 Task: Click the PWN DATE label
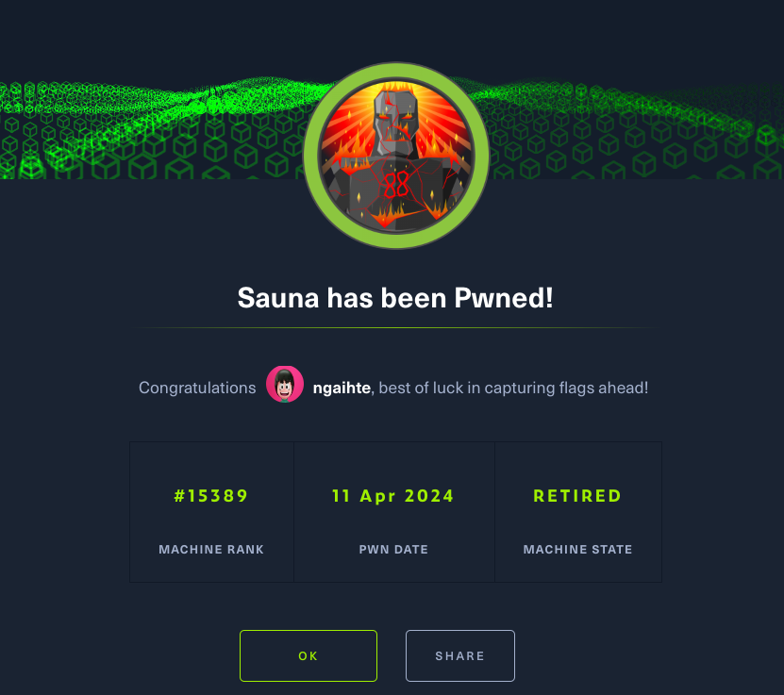tap(393, 549)
